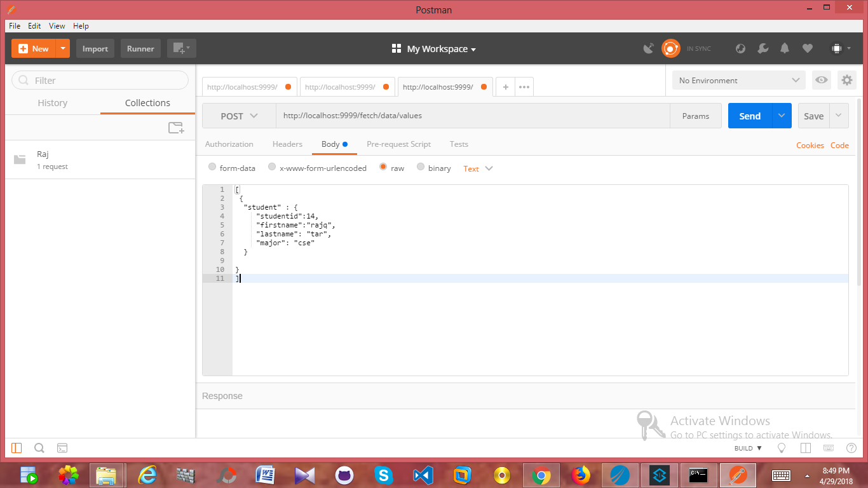Open Firefox from the taskbar
This screenshot has height=488, width=868.
coord(581,475)
